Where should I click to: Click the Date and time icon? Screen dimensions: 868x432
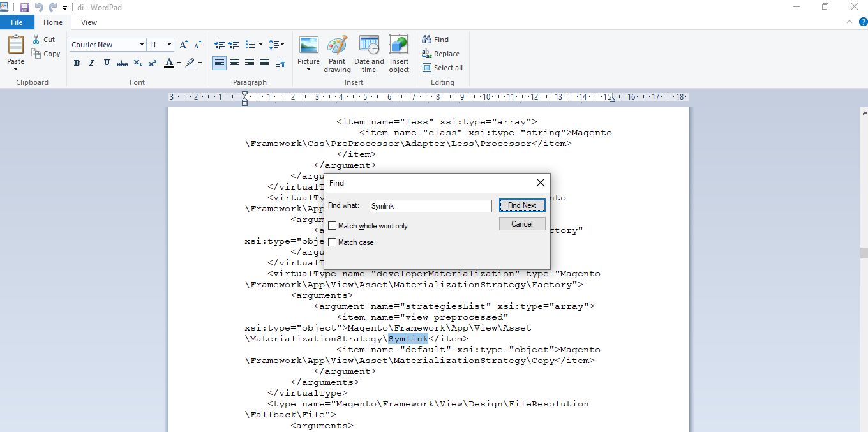369,54
